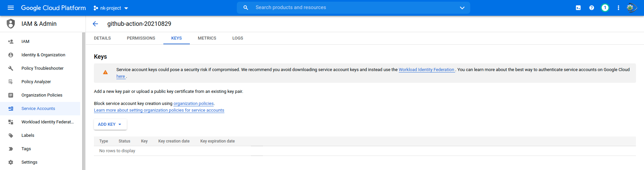Click the user account avatar
Image resolution: width=644 pixels, height=170 pixels.
632,8
